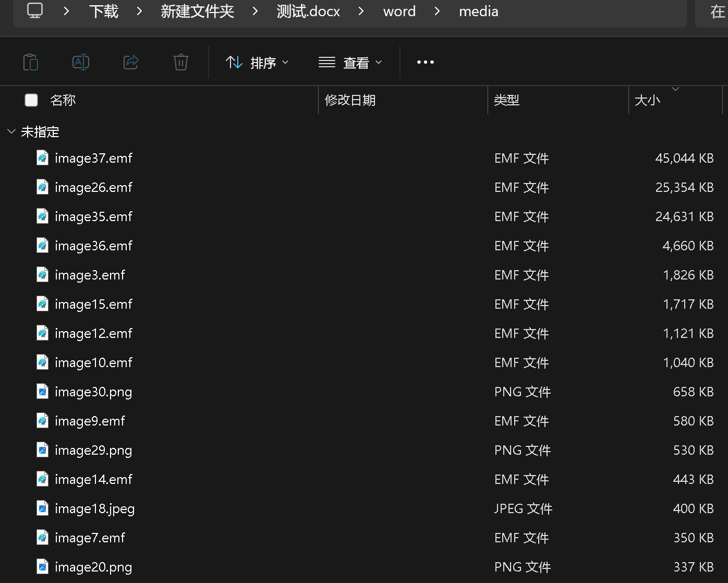The width and height of the screenshot is (728, 583).
Task: Click the image30.png thumbnail icon
Action: [x=42, y=391]
